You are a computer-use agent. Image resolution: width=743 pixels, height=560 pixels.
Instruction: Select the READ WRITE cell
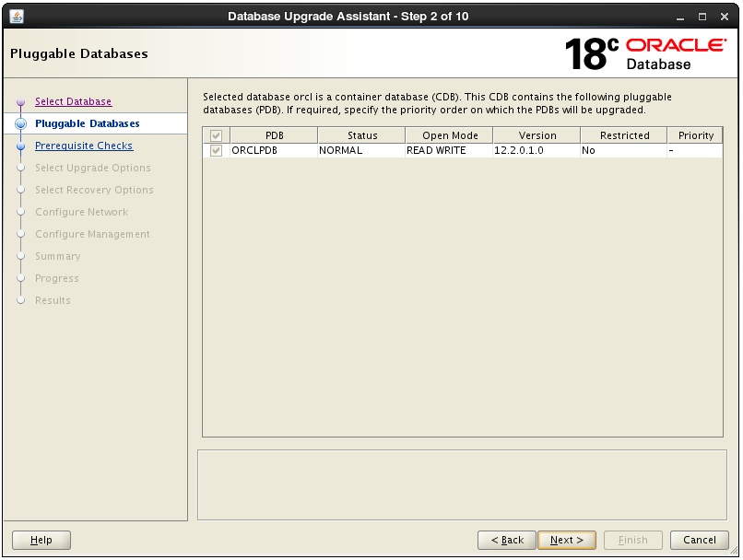coord(449,150)
